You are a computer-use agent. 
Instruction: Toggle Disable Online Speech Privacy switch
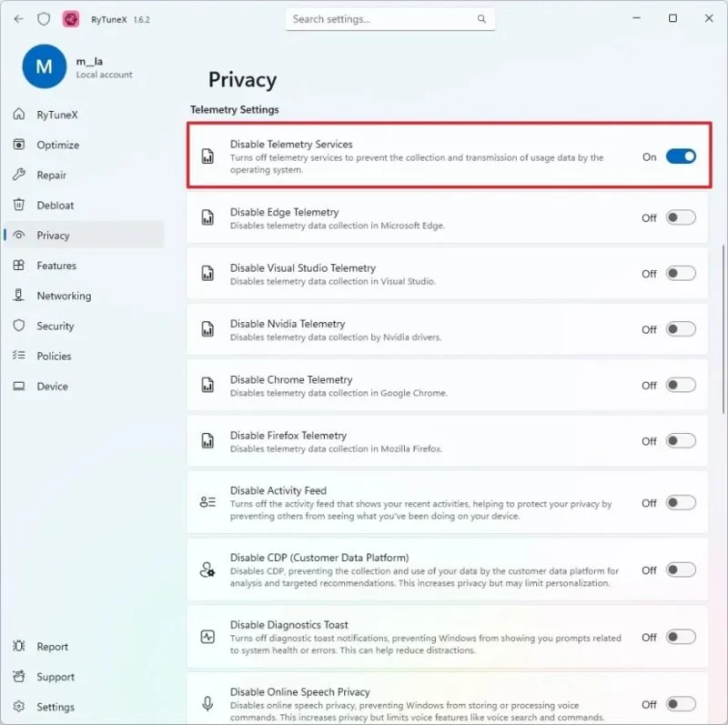tap(681, 704)
